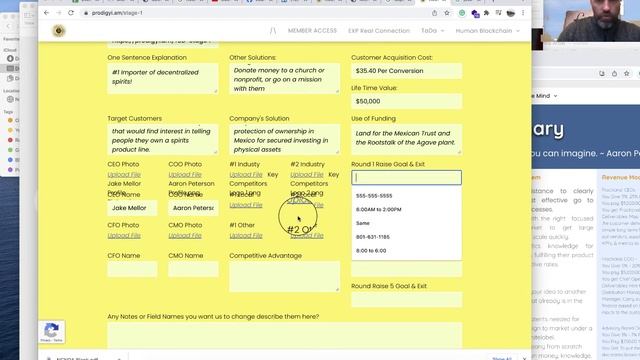Image resolution: width=640 pixels, height=360 pixels.
Task: Select autofill suggestion 555-555-5555
Action: [x=407, y=196]
